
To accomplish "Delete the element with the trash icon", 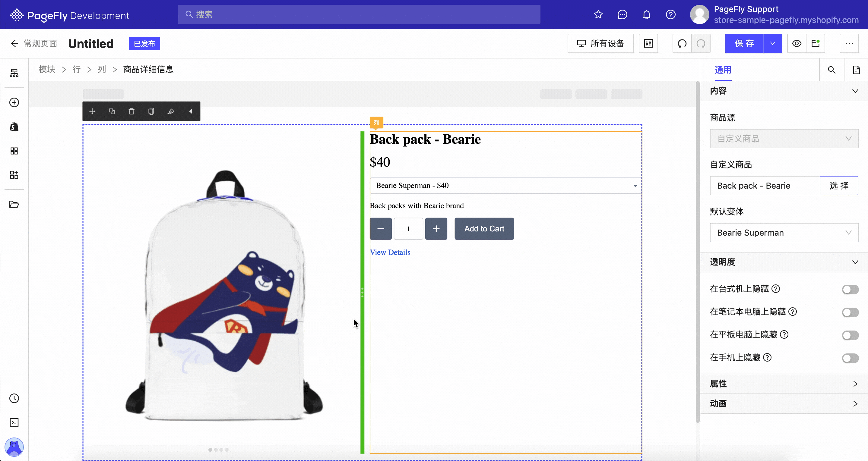I will [x=131, y=111].
